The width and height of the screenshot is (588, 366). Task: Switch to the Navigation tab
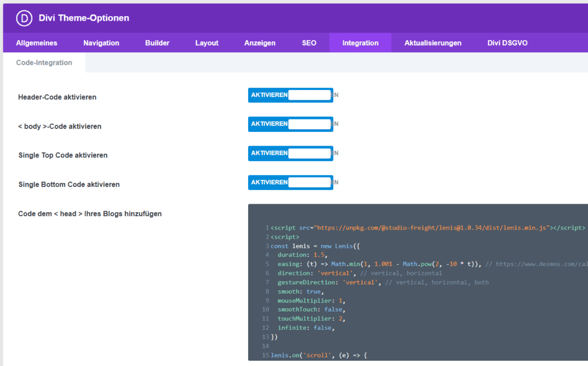pyautogui.click(x=101, y=43)
